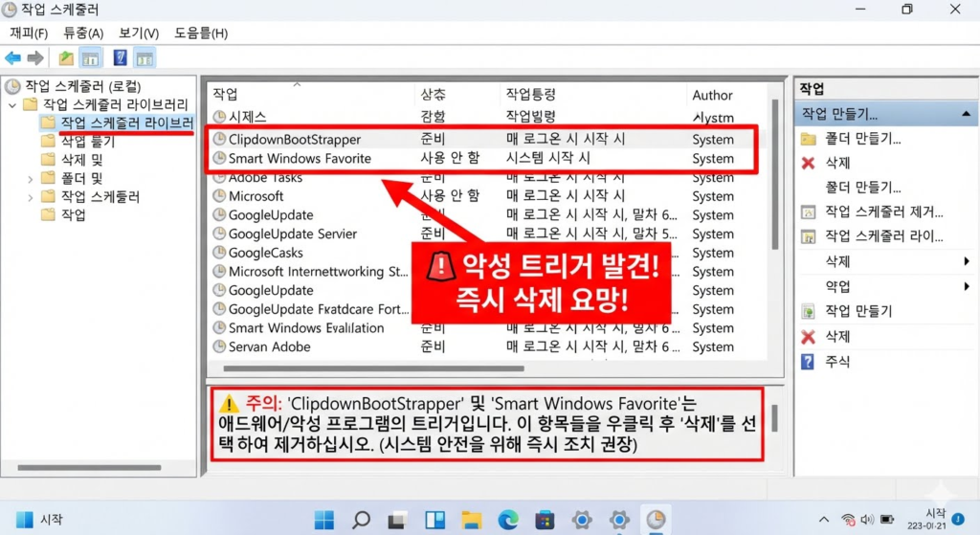Select the bottom 작업 tree folder
Viewport: 980px width, 535px height.
[x=73, y=215]
